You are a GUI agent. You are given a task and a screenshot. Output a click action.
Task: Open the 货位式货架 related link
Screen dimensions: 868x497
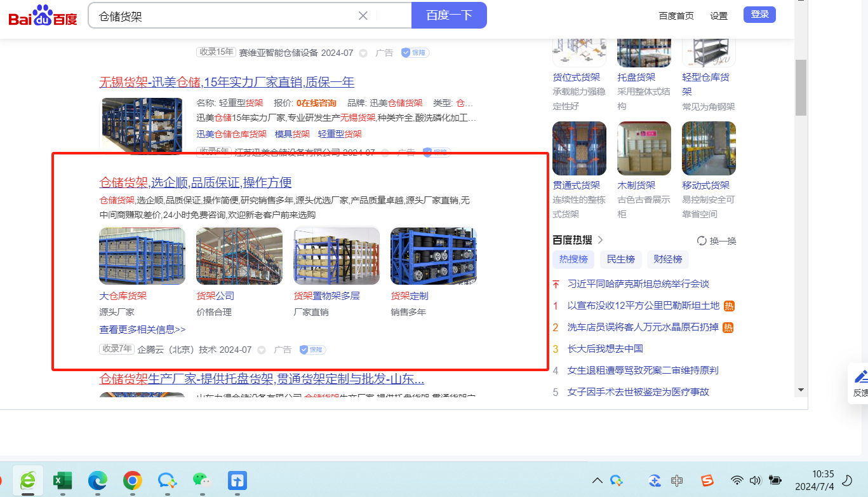coord(577,77)
